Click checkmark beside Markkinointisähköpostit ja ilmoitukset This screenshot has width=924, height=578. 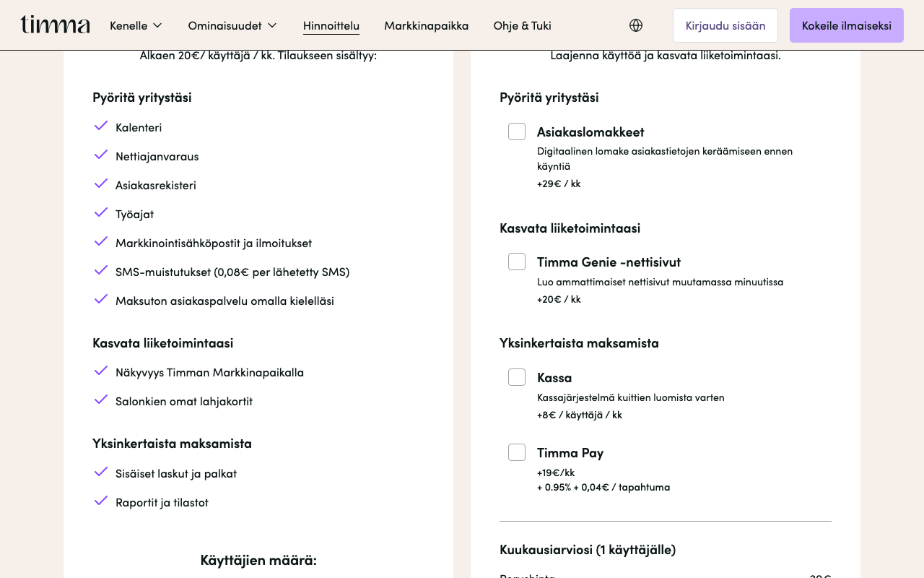[x=101, y=241]
